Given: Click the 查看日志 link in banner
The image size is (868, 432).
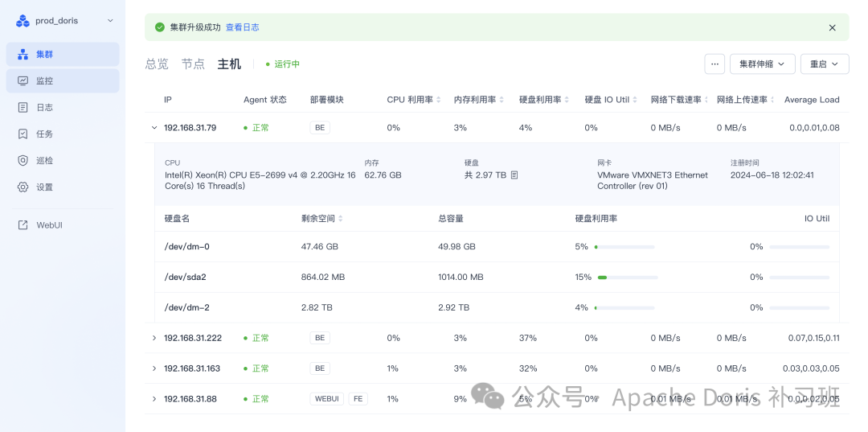Looking at the screenshot, I should (x=242, y=27).
